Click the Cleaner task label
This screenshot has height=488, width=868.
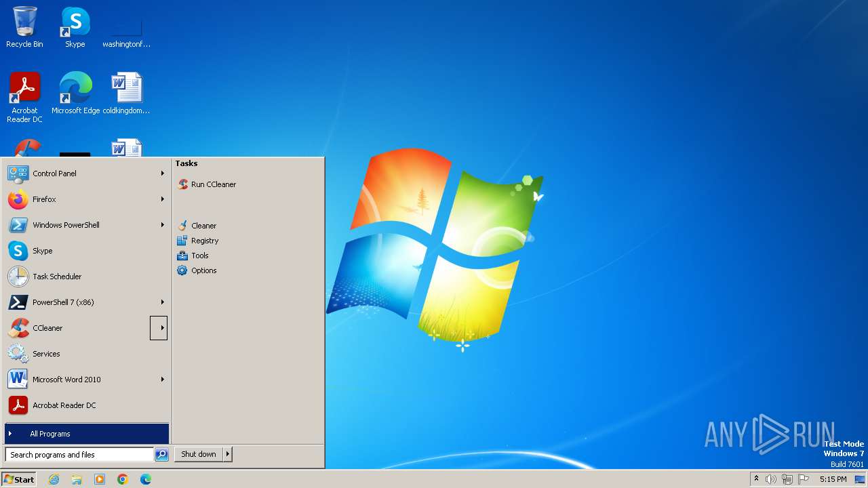tap(204, 226)
